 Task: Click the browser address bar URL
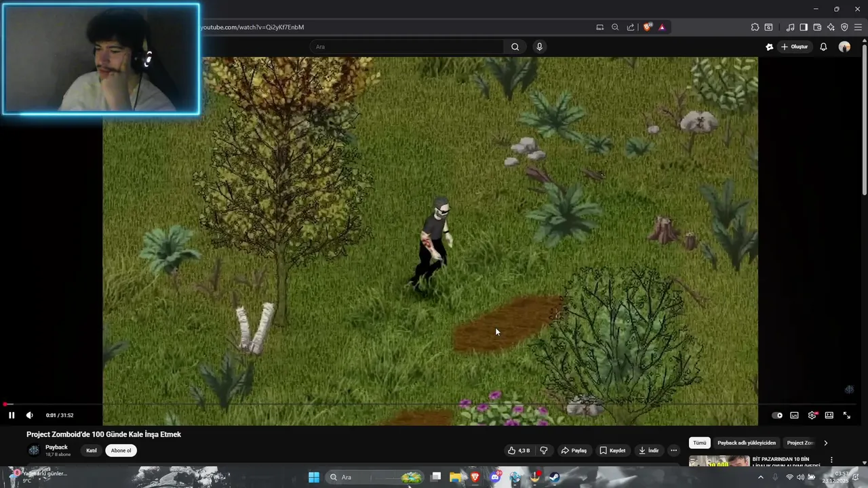[x=252, y=27]
